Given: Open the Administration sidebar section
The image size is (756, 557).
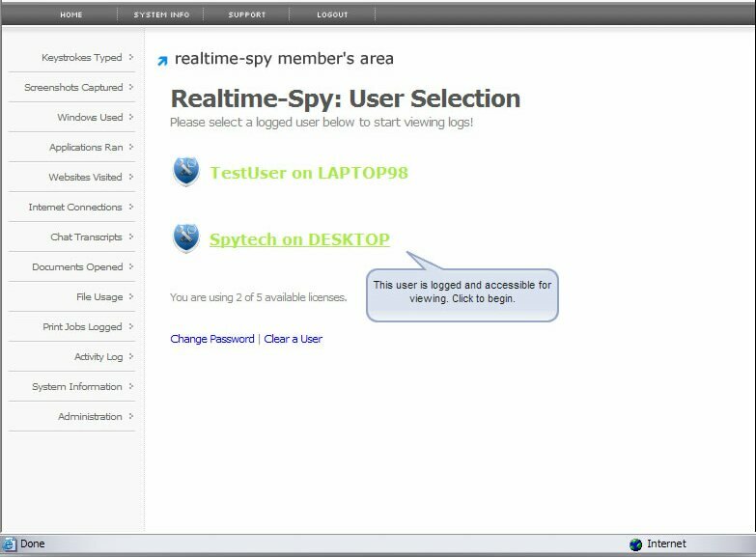Looking at the screenshot, I should coord(91,417).
